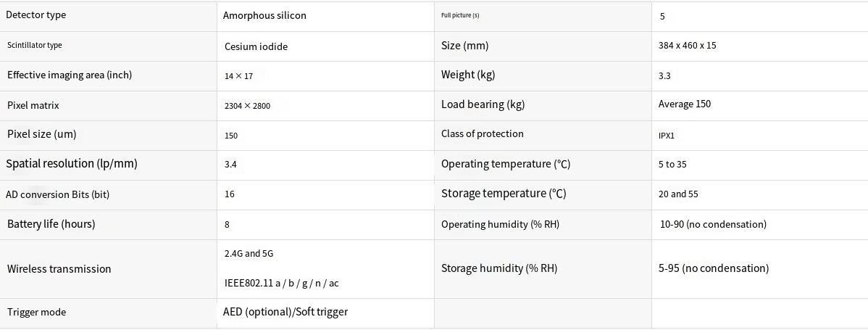This screenshot has width=868, height=330.
Task: Select the "Amorphous silicon" value
Action: click(x=264, y=15)
